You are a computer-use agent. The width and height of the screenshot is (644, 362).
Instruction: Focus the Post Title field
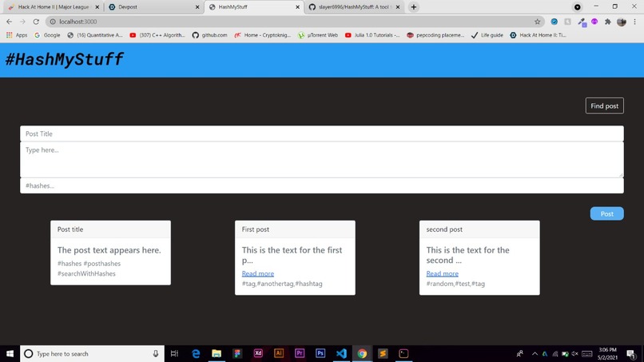click(x=321, y=133)
